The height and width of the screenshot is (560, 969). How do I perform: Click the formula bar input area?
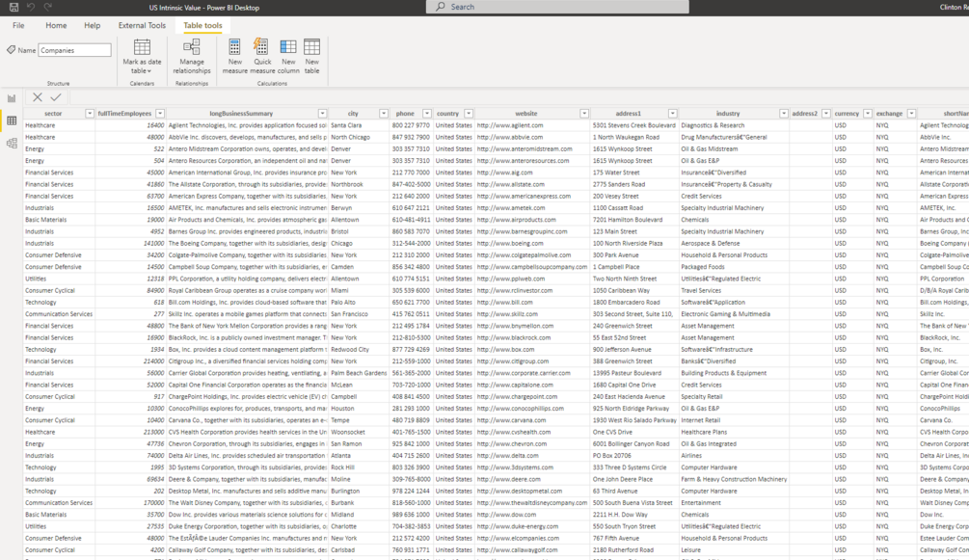(x=519, y=97)
